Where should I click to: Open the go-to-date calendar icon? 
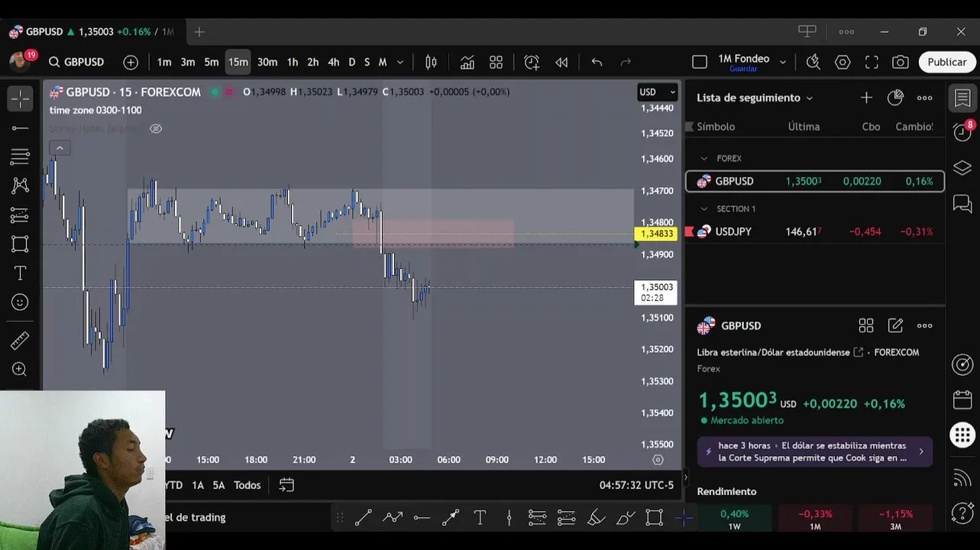286,485
